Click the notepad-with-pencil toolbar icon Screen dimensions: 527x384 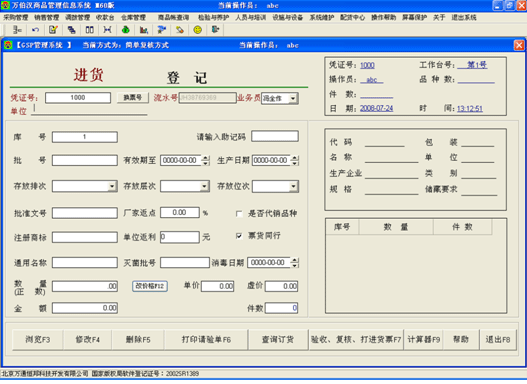(53, 30)
